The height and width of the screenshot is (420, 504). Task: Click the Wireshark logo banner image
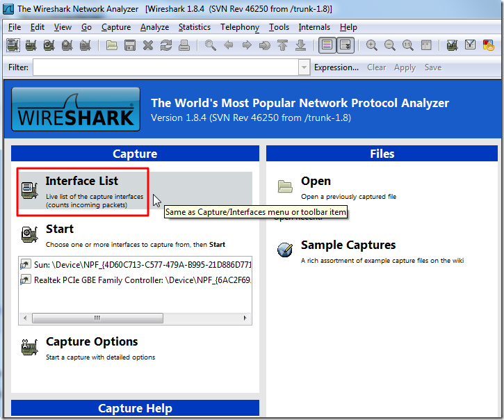click(76, 109)
